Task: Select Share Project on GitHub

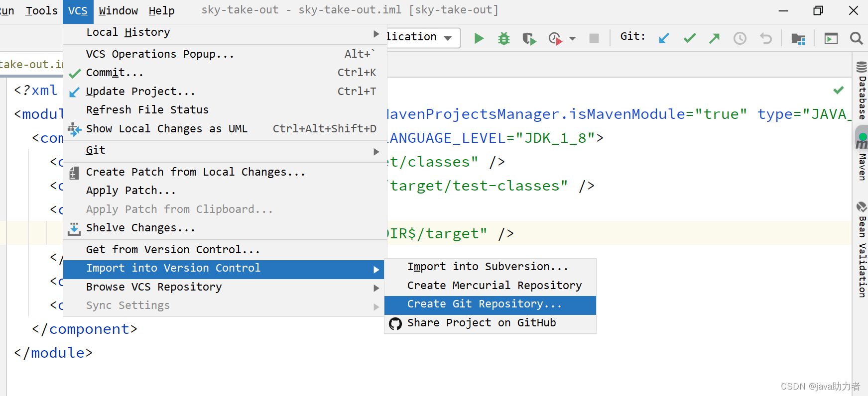Action: click(x=490, y=323)
